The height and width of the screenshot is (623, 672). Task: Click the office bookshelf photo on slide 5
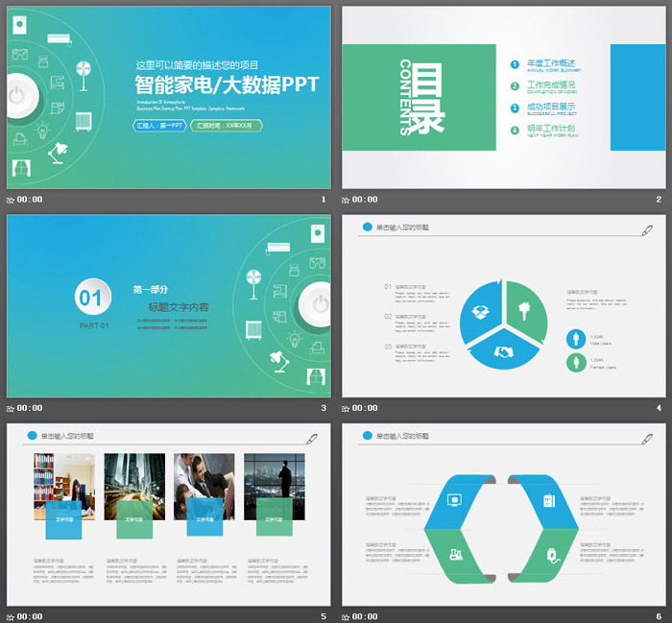tap(64, 487)
